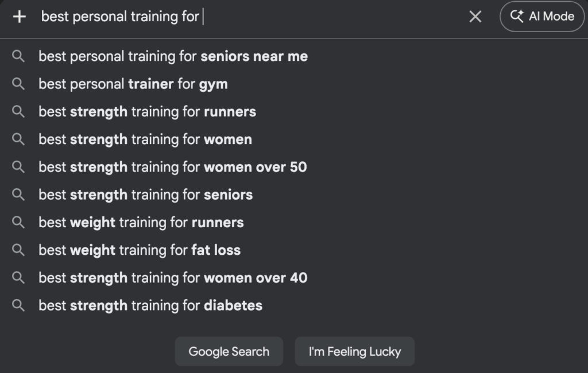Select suggestion ending in 'women over 40'
588x373 pixels.
point(173,278)
